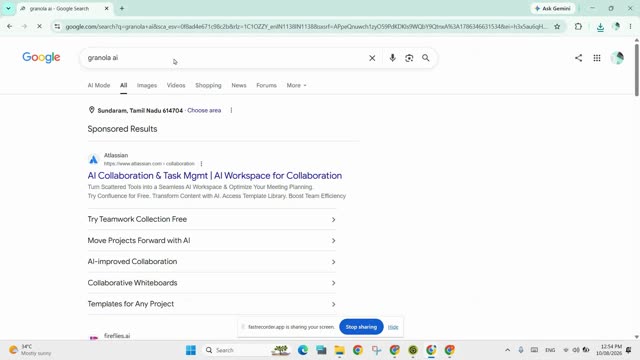Open the News tab
The width and height of the screenshot is (640, 360).
pos(239,85)
